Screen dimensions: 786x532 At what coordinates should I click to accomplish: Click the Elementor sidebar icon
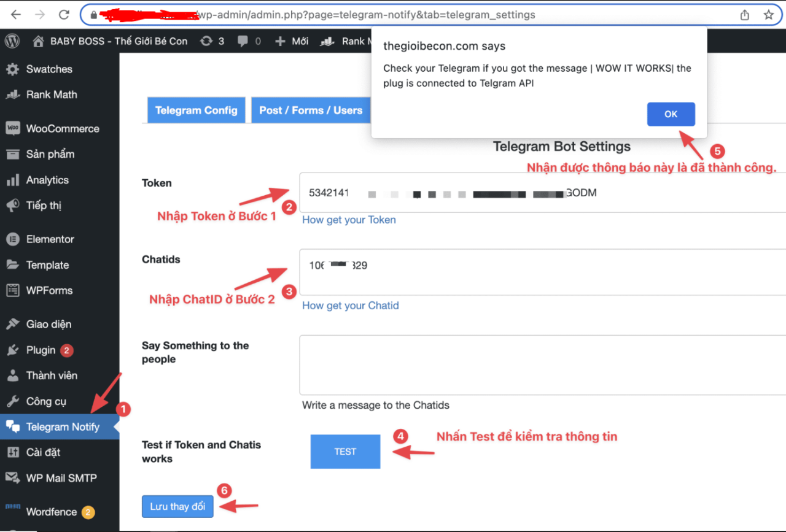(12, 239)
